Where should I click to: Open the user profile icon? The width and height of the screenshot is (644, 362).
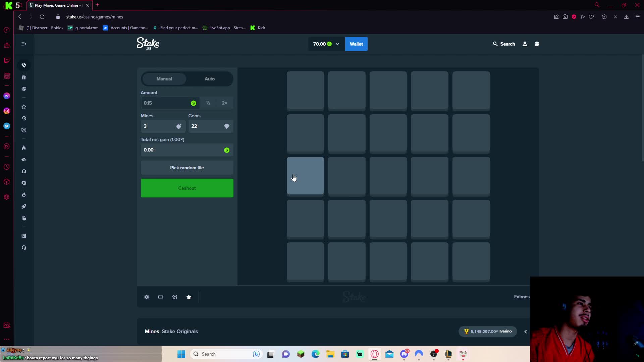[x=525, y=44]
